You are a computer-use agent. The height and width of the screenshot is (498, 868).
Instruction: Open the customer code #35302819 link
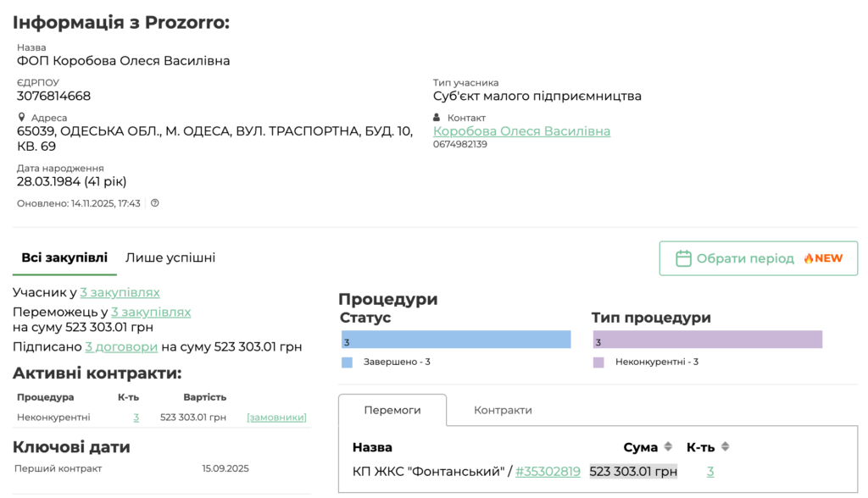click(548, 472)
